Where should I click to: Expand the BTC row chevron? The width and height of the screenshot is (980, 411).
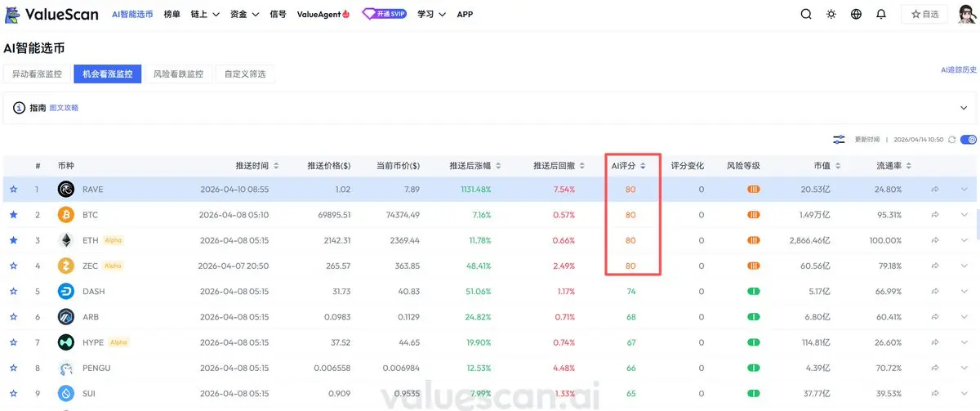click(964, 215)
